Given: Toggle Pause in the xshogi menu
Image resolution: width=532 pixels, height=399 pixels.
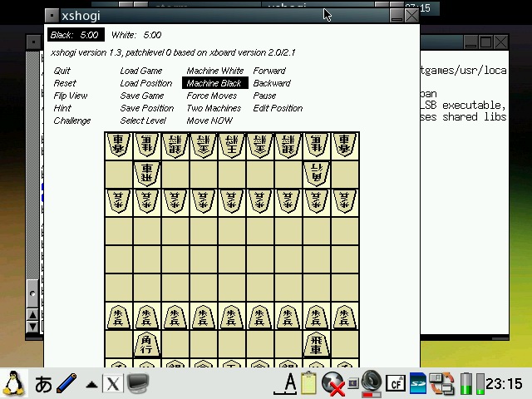Looking at the screenshot, I should click(264, 96).
